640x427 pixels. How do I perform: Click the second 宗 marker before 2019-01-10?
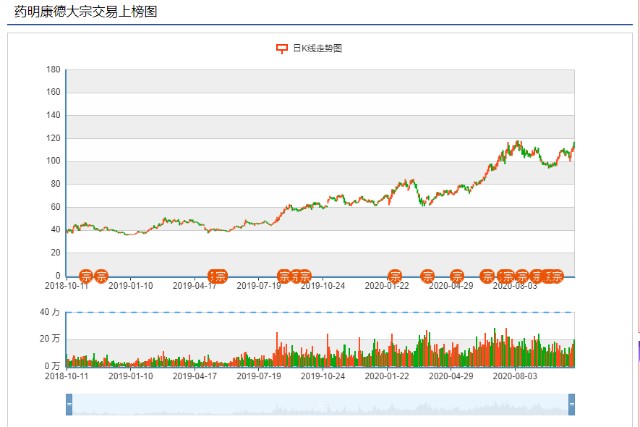click(101, 276)
